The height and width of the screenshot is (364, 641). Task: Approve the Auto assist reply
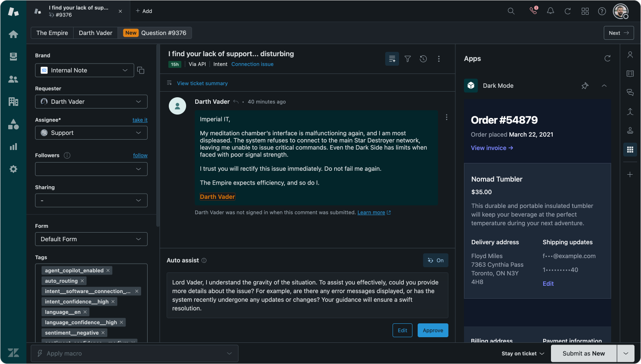(x=433, y=330)
